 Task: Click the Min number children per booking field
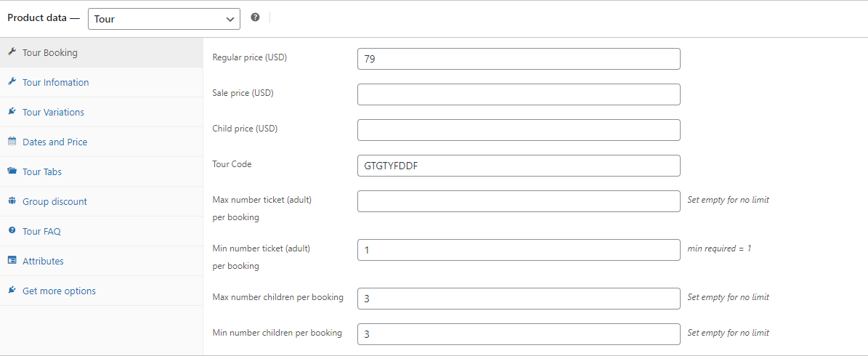tap(519, 334)
